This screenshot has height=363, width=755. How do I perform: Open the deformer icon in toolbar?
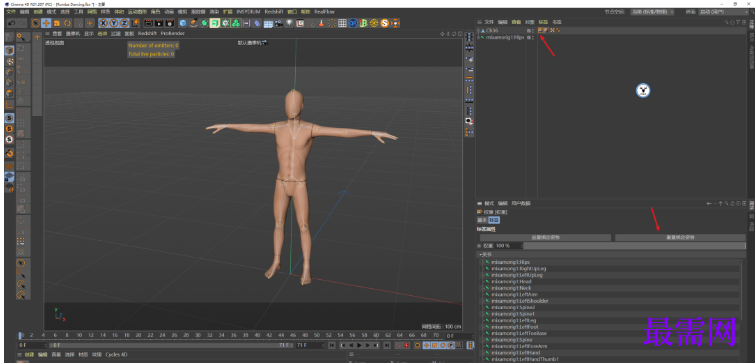click(x=258, y=23)
